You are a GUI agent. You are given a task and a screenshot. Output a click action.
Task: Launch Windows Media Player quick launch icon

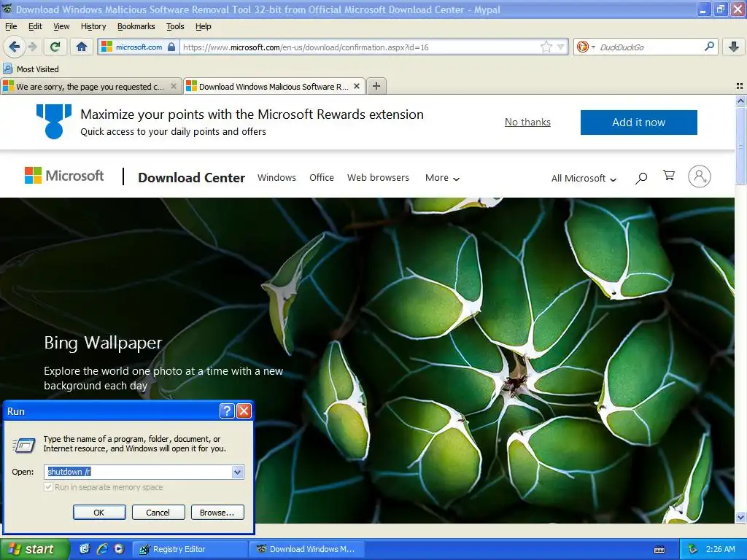tap(119, 549)
